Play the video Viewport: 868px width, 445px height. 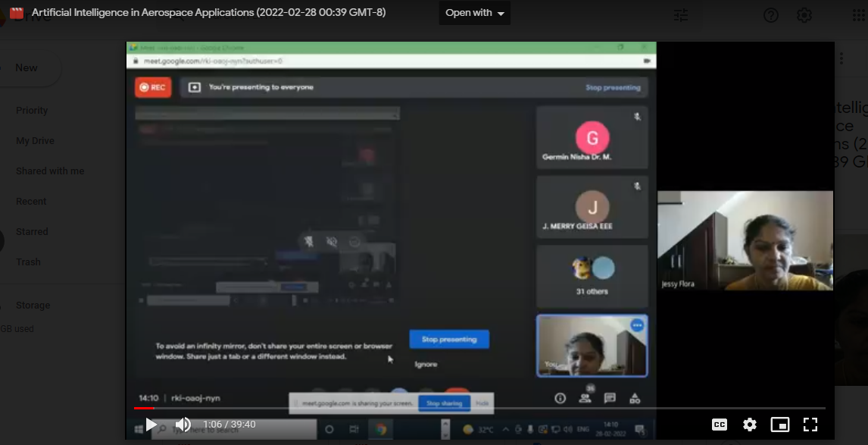pos(151,425)
